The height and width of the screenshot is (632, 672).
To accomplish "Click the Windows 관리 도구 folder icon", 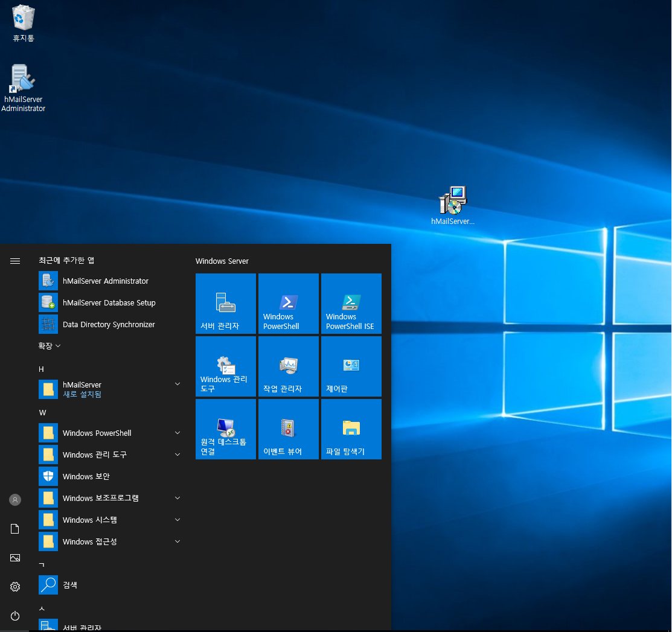I will coord(48,455).
